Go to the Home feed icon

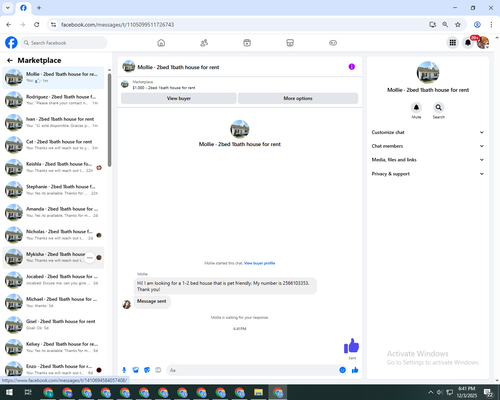(x=161, y=43)
